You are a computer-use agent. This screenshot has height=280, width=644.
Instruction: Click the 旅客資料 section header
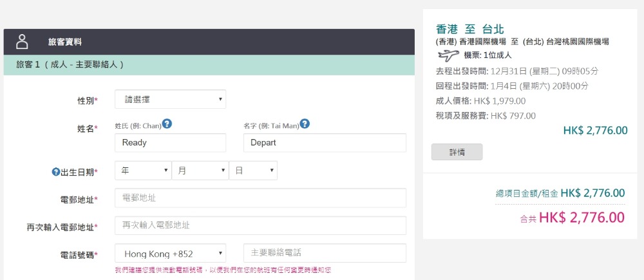coord(65,42)
